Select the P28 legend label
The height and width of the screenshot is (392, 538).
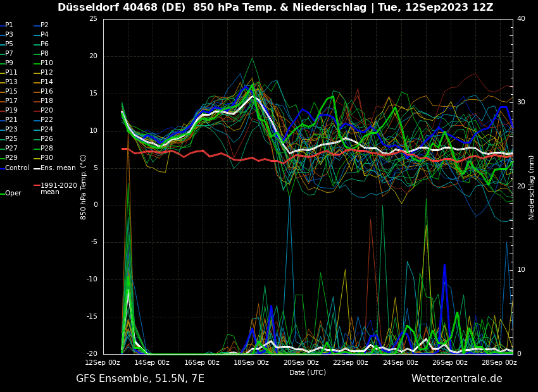tap(47, 149)
